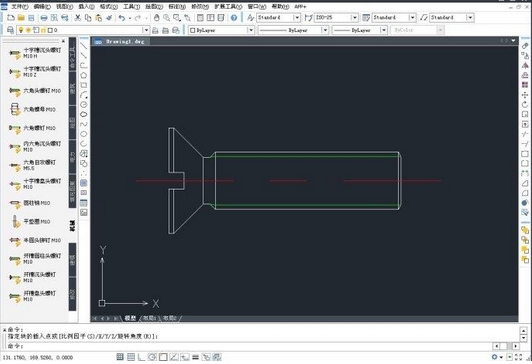Screen dimensions: 532x364
Task: Print the drawing using the Plot icon
Action: (44, 18)
